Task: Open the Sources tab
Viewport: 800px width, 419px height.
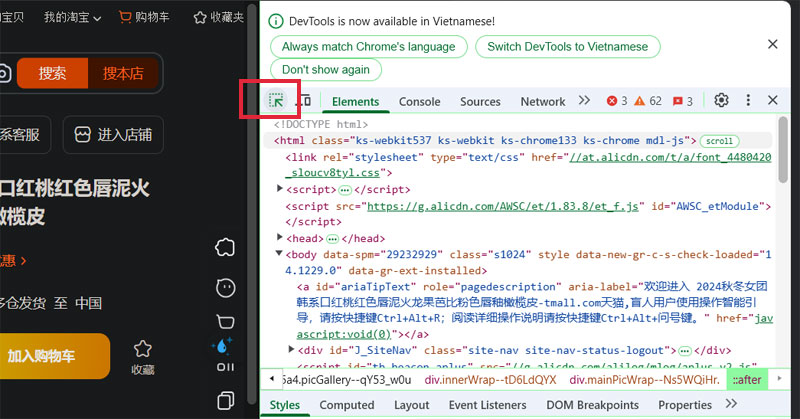Action: [x=480, y=102]
